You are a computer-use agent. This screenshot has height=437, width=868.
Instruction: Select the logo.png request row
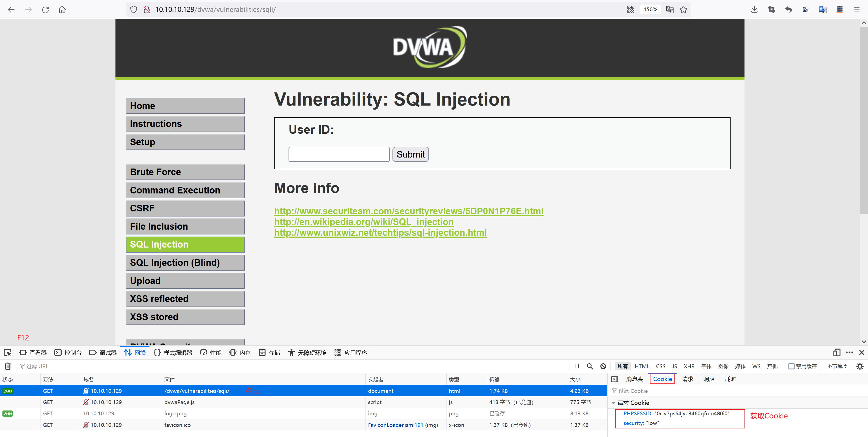coord(303,414)
